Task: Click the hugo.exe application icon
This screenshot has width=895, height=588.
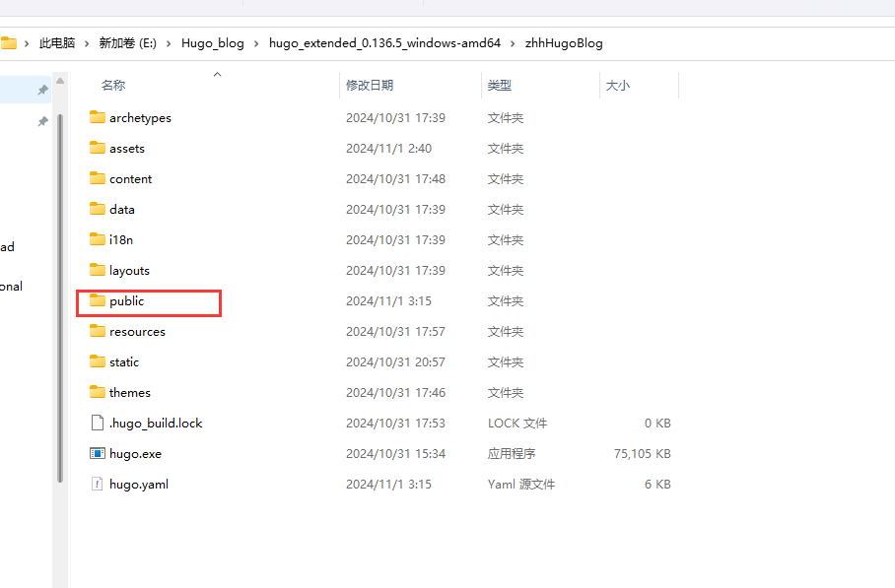Action: point(97,454)
